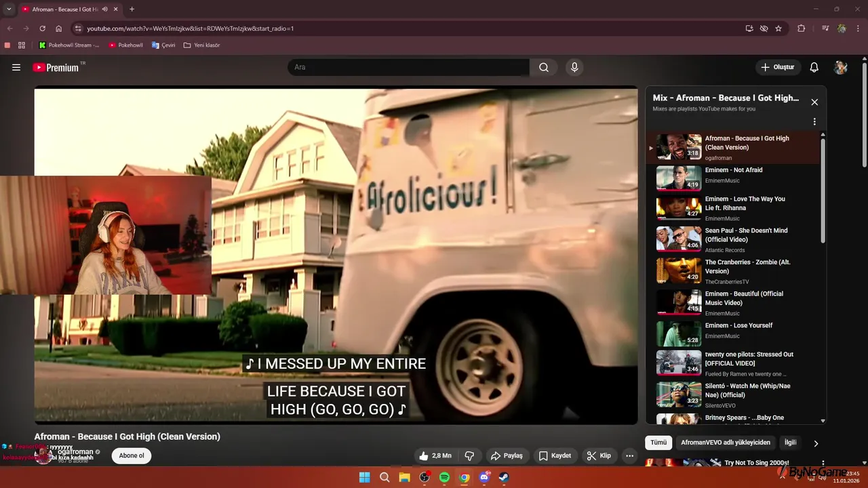Go to Chrome home page button
Screen dimensions: 868x488
59,28
